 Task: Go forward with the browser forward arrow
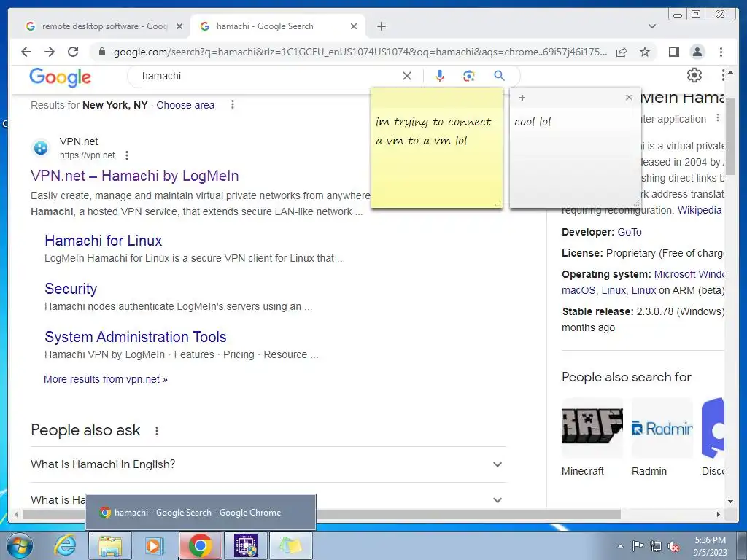pos(50,52)
